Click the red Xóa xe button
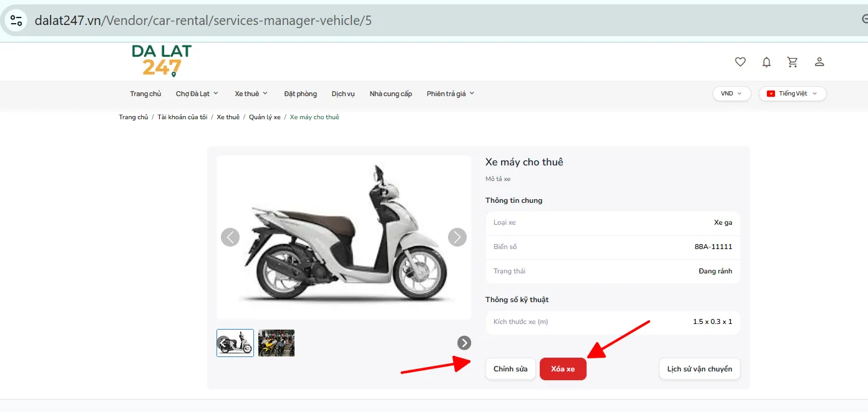868x412 pixels. [x=563, y=369]
